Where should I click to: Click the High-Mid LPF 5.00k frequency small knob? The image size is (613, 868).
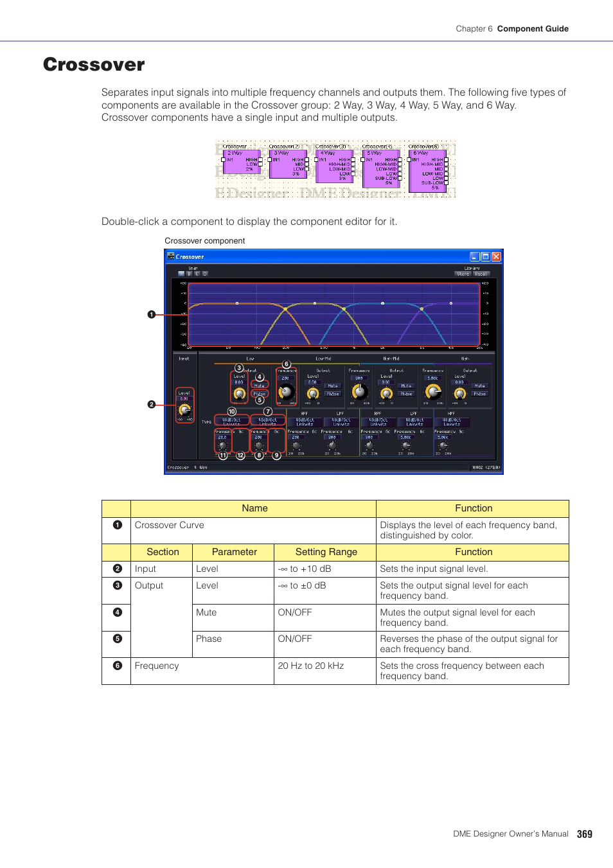[406, 445]
